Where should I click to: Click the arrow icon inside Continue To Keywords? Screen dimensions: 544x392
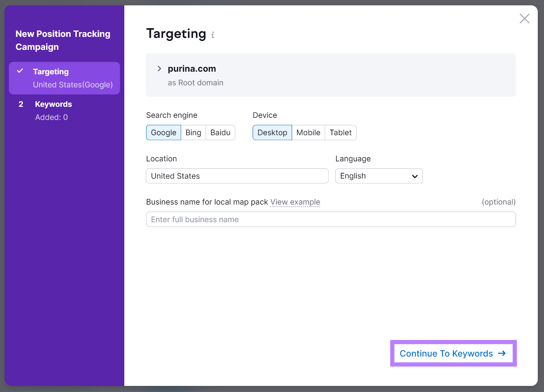pos(502,353)
